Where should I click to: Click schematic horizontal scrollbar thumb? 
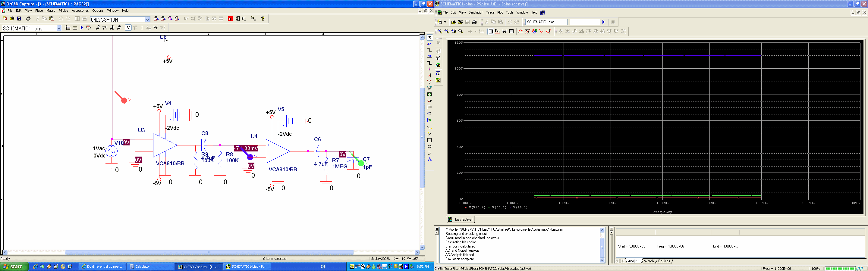pyautogui.click(x=209, y=252)
